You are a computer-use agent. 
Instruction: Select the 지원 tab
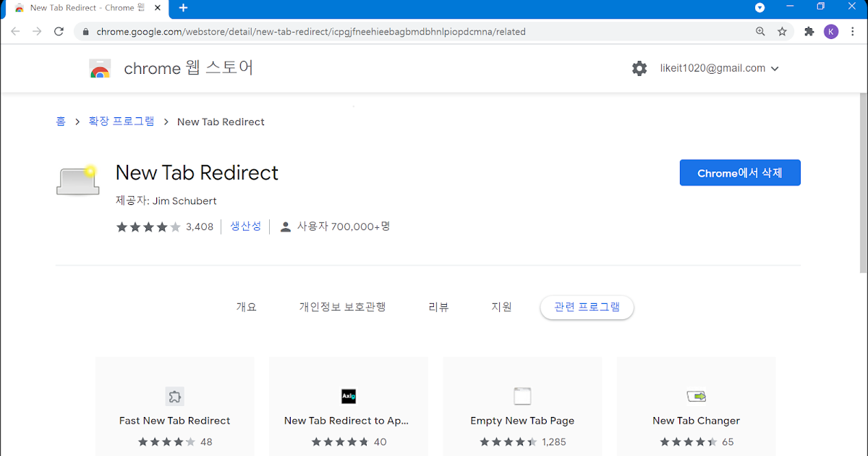point(501,306)
